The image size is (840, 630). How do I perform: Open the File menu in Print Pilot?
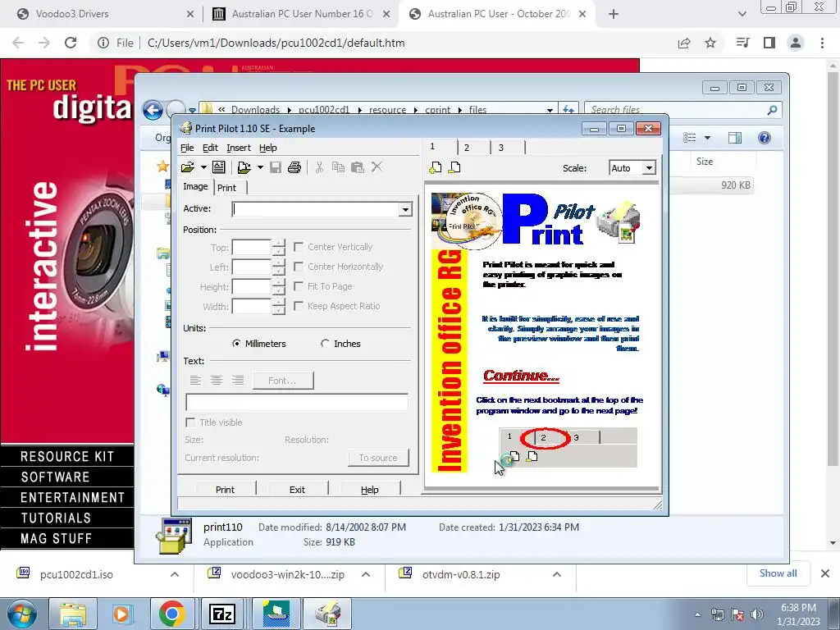[187, 148]
